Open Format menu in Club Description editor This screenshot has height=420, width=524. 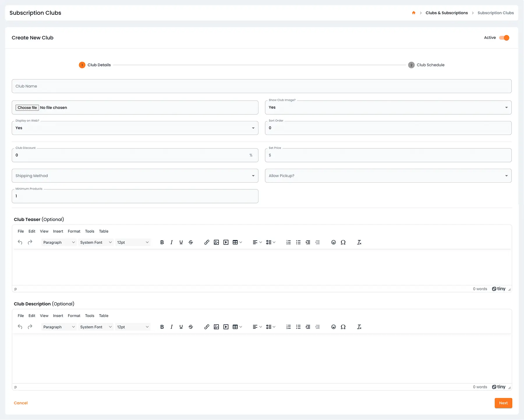pos(74,316)
